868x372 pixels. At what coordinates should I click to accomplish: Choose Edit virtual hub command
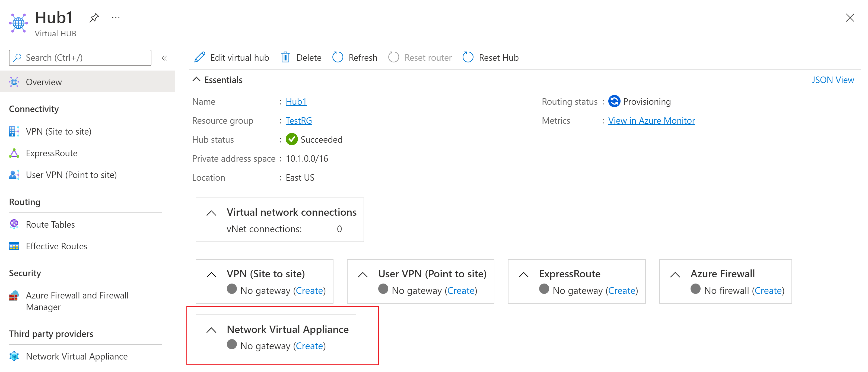coord(231,58)
